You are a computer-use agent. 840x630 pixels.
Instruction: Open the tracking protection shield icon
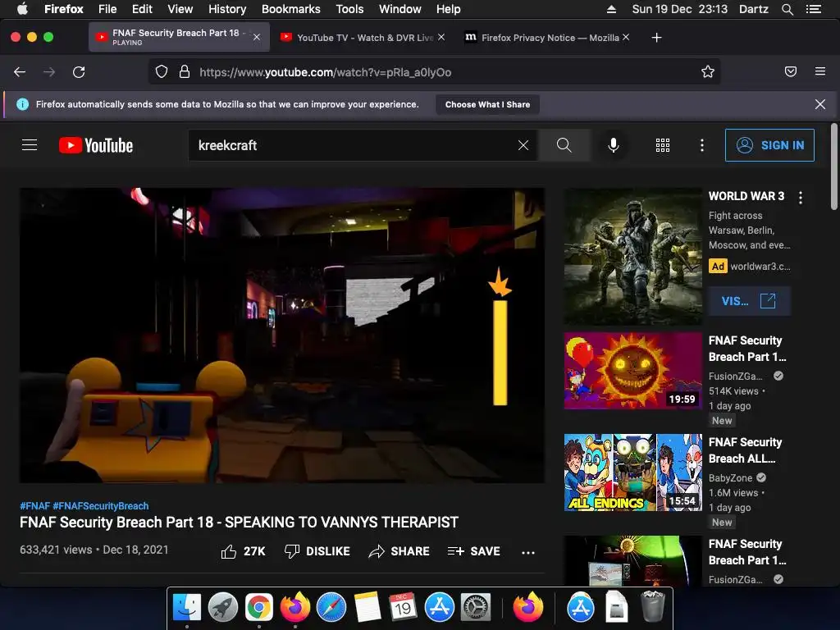162,72
